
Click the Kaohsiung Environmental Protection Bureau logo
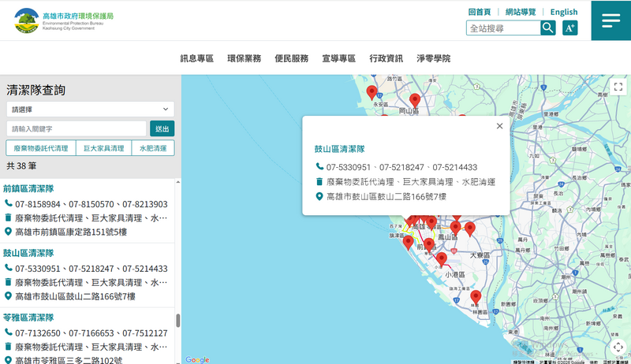(x=65, y=20)
